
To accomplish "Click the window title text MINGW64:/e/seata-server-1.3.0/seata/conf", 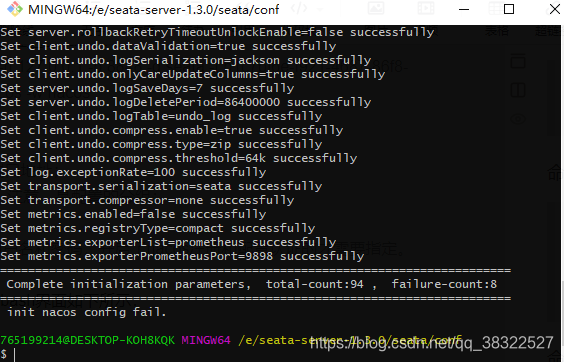I will coord(154,10).
